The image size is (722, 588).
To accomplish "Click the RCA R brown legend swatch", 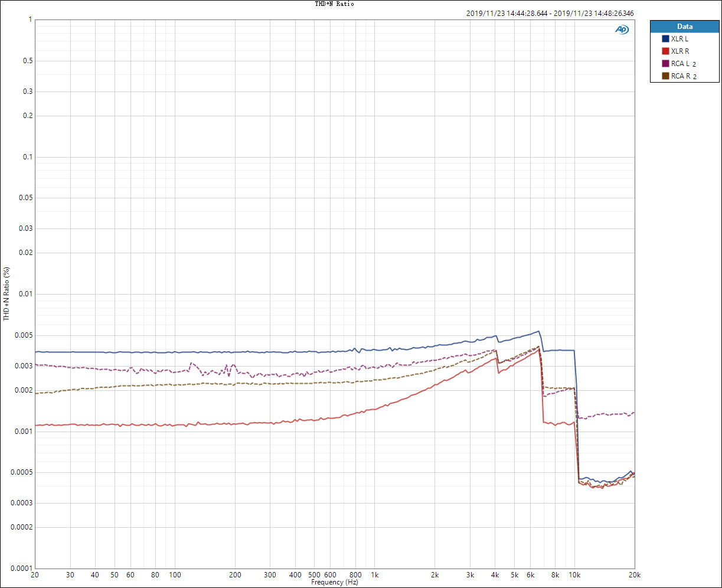I will (x=665, y=76).
